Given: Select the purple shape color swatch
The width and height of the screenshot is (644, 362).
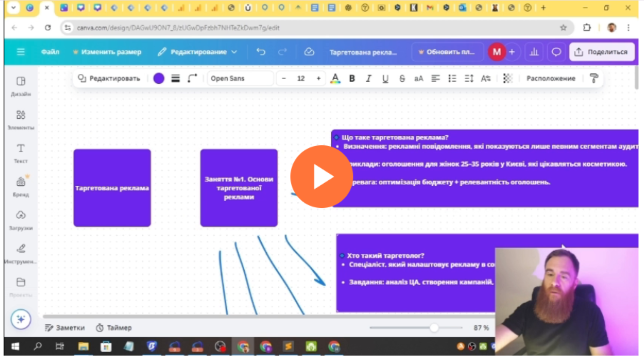Looking at the screenshot, I should click(x=159, y=78).
